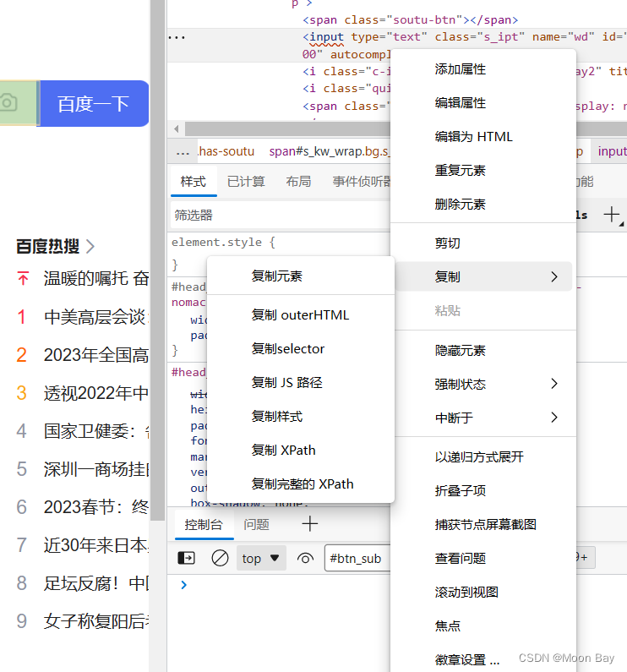Viewport: 627px width, 672px height.
Task: Switch to the 样式 tab
Action: [x=194, y=182]
